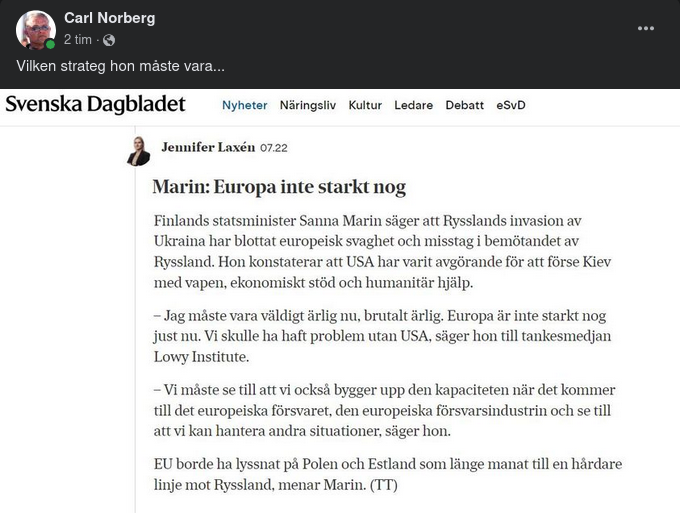
Task: Open the Carl Norberg profile name link
Action: (109, 18)
